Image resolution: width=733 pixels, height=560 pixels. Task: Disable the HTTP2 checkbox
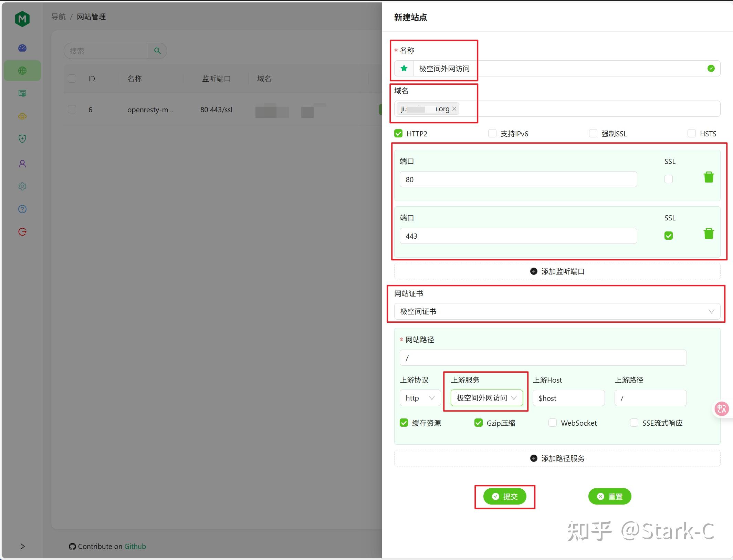398,133
